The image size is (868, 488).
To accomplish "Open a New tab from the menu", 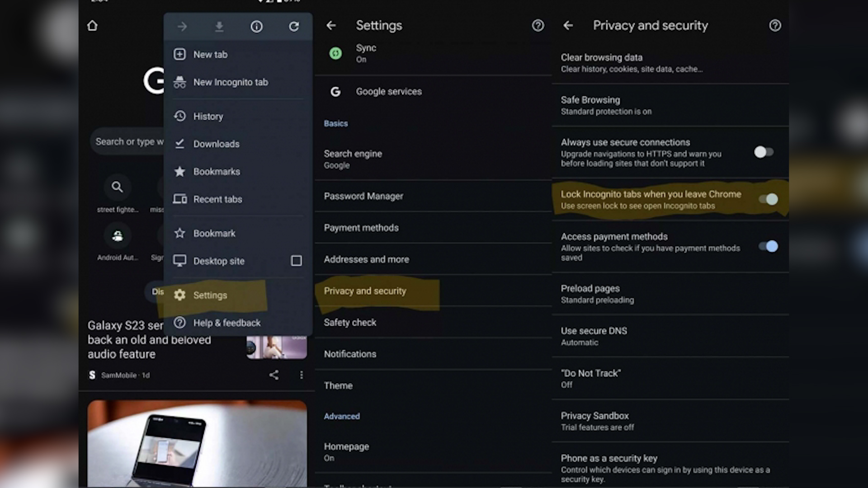I will tap(238, 54).
